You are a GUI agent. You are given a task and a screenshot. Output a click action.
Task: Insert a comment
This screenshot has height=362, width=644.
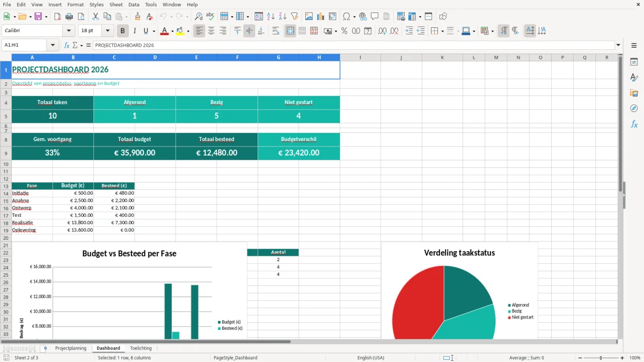[375, 17]
